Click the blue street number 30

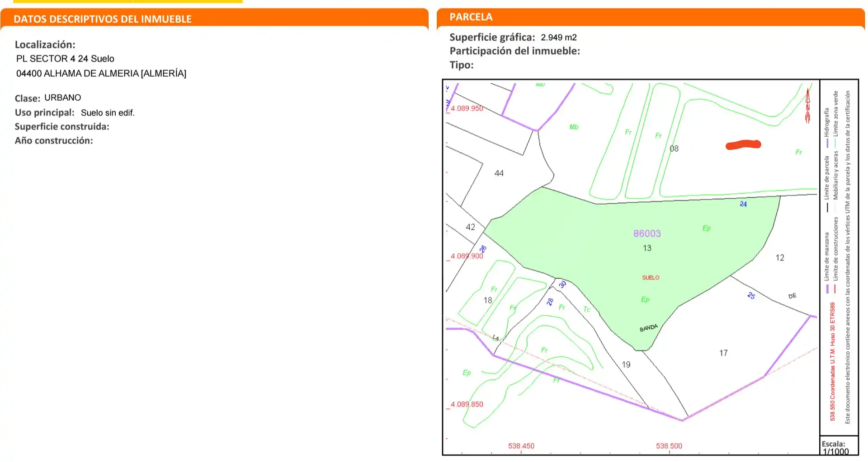click(x=562, y=285)
